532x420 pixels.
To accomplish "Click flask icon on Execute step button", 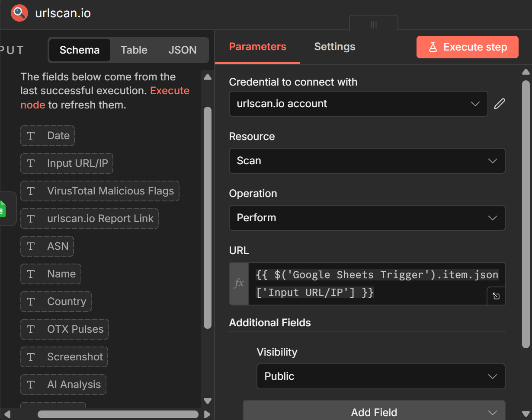I will [433, 47].
